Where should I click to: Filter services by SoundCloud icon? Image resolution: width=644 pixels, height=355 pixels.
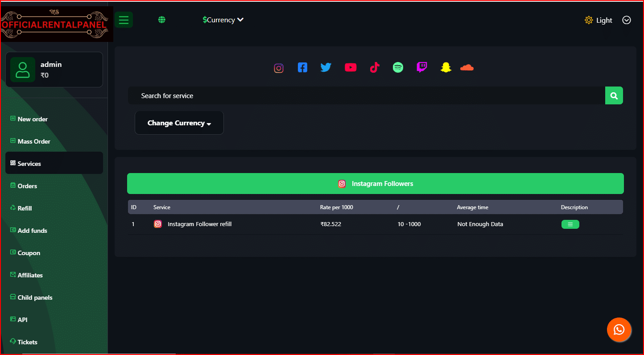pos(466,68)
